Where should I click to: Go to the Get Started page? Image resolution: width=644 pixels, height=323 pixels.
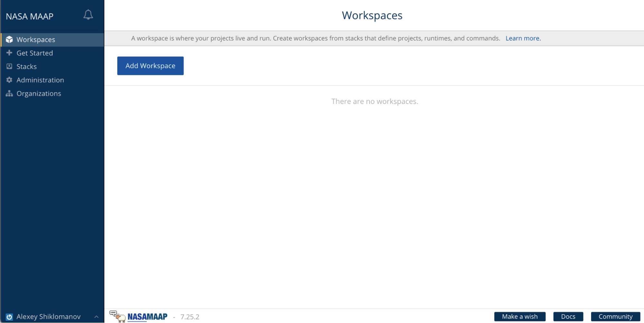pyautogui.click(x=52, y=53)
